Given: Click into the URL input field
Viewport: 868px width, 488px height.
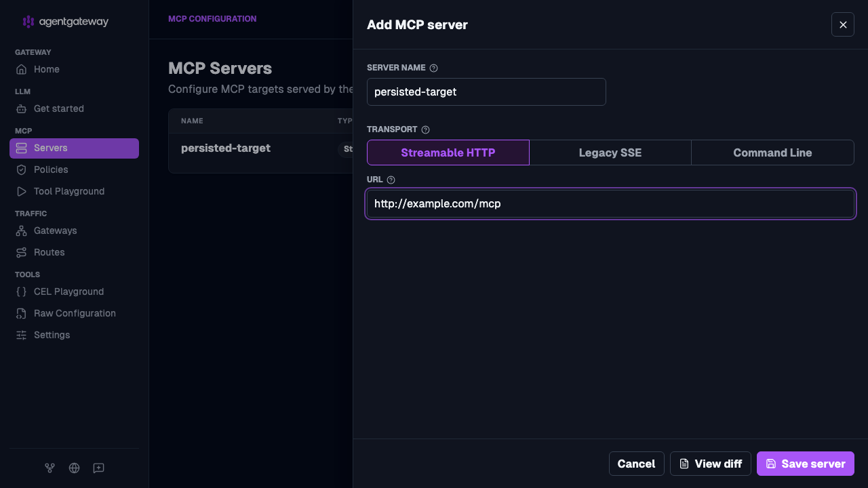Looking at the screenshot, I should (610, 203).
